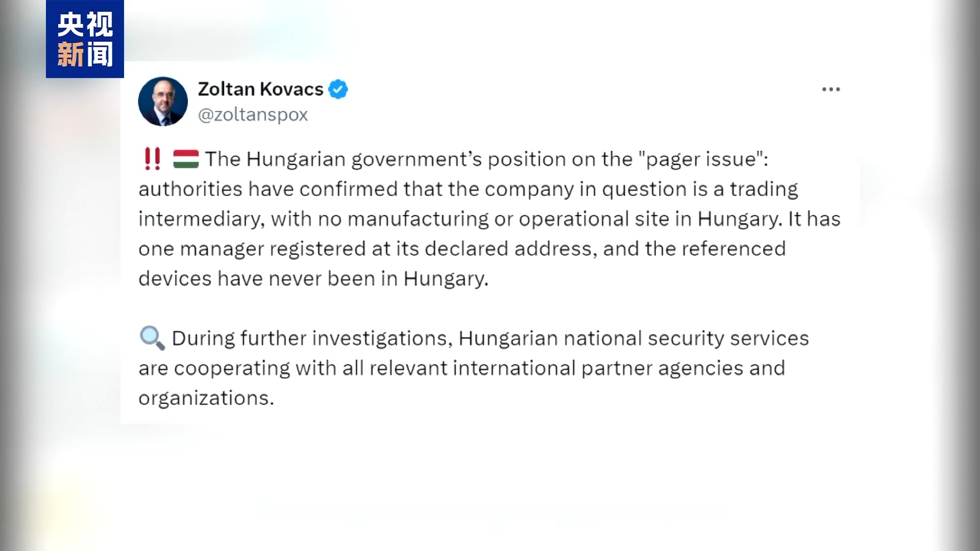Click the Hungarian flag emoji

pos(186,159)
